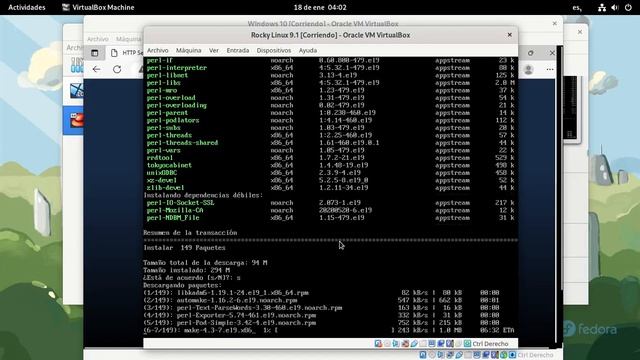This screenshot has height=360, width=640.
Task: Click the perl-threads-shared package line
Action: click(330, 143)
